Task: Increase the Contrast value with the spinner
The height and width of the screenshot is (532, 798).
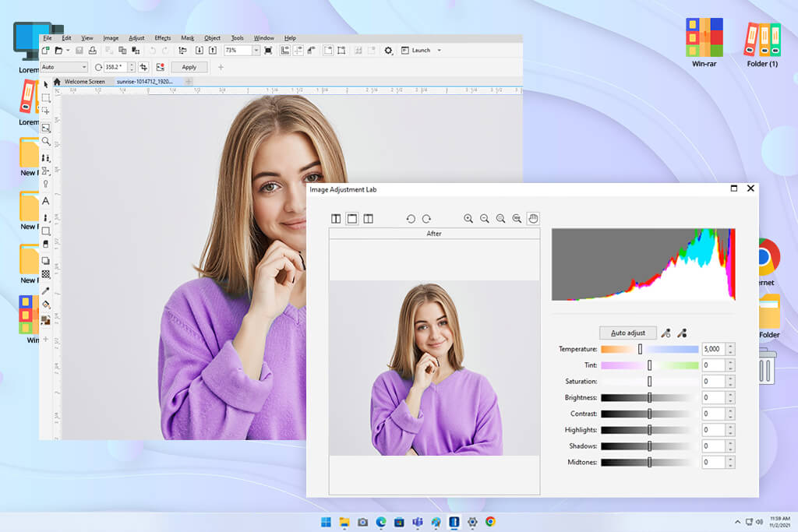Action: [730, 411]
